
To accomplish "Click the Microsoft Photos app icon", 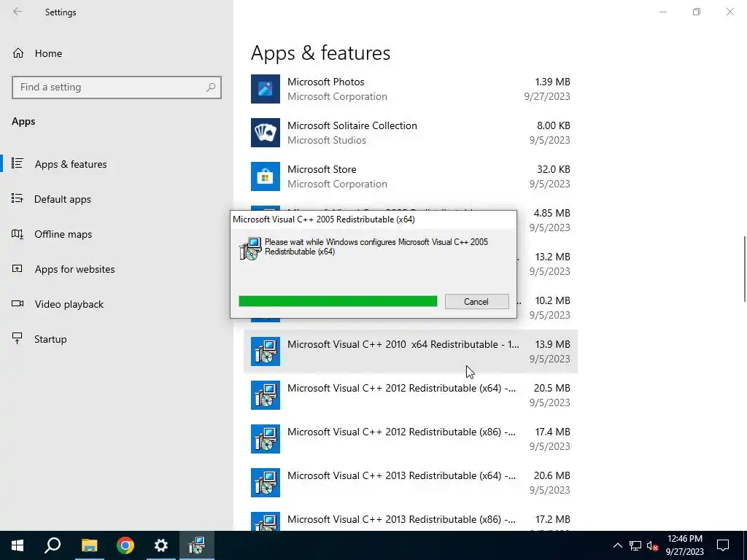I will point(266,89).
